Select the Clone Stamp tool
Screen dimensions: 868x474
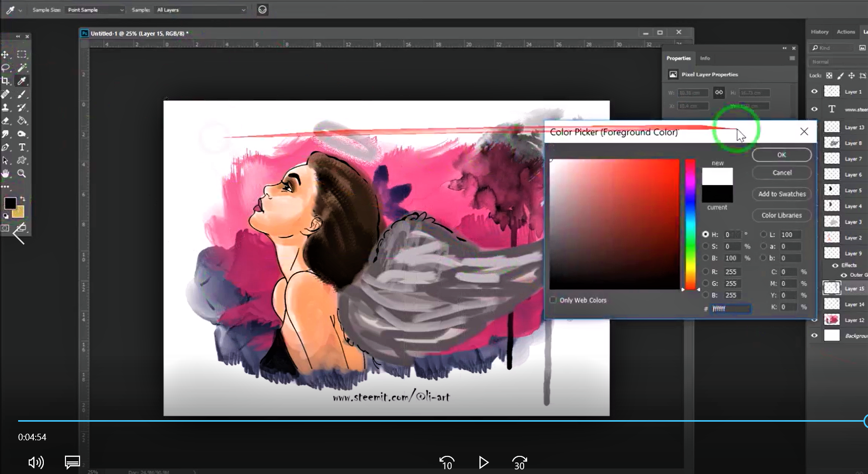[x=5, y=107]
